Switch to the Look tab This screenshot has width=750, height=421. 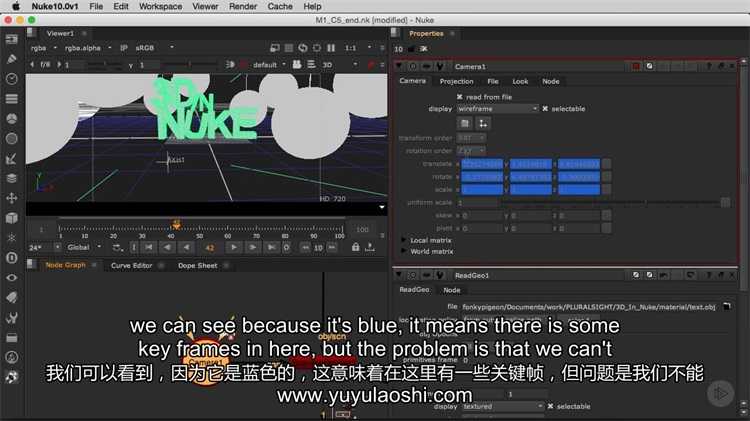pyautogui.click(x=520, y=81)
